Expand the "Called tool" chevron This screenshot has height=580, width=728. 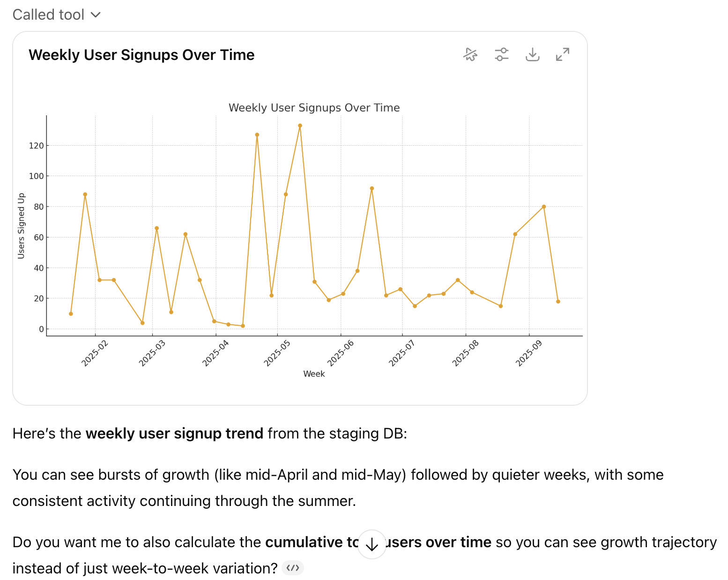(x=96, y=15)
